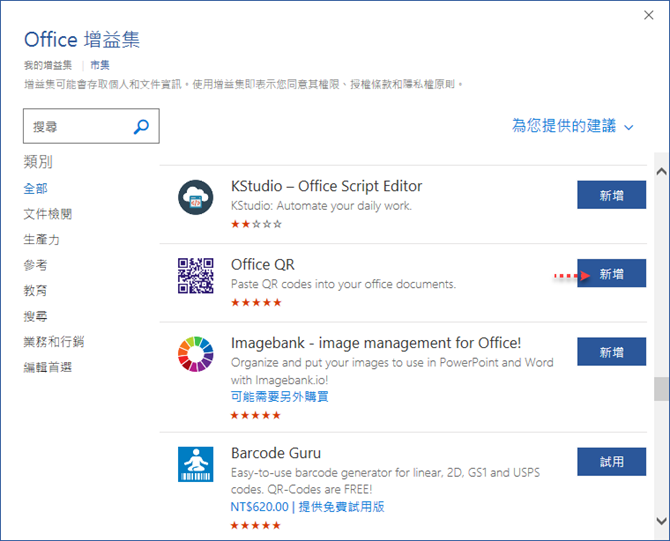Viewport: 670px width, 541px height.
Task: View Office QR five-star rating
Action: (256, 303)
